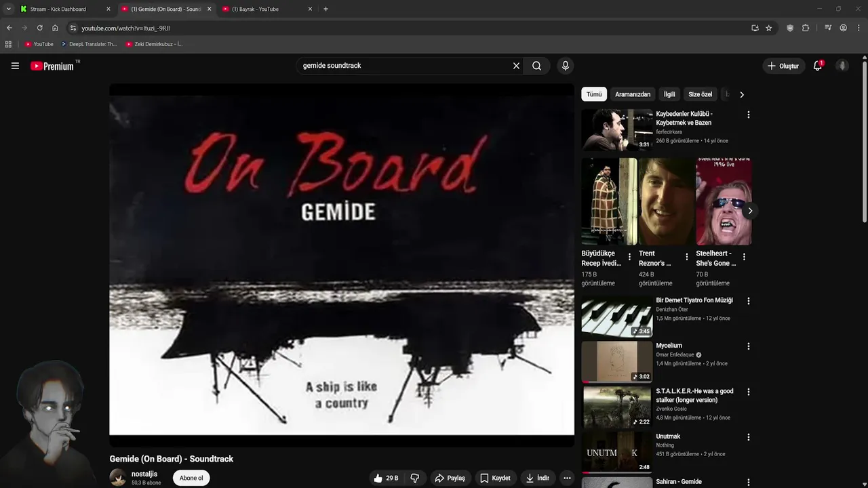Open the tab search dropdown arrow
Screen dimensions: 868x488
[8, 9]
